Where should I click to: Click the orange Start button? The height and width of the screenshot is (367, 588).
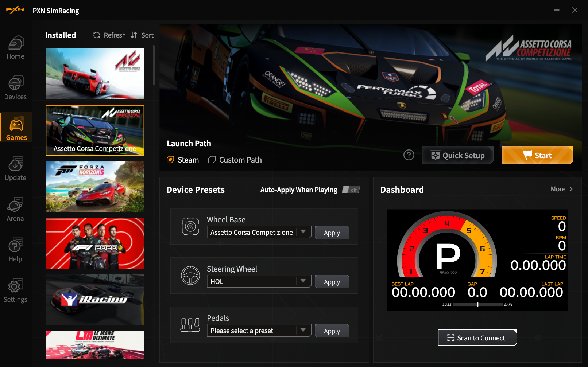tap(537, 155)
